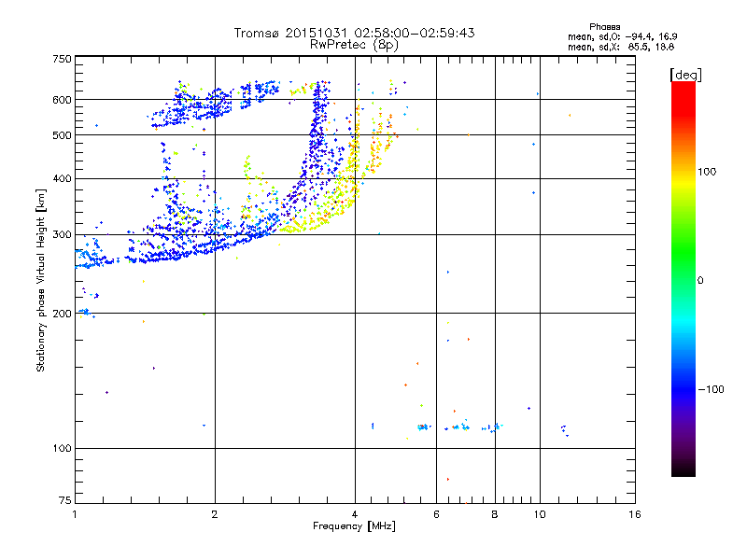
Task: Click the "[deg]" colorbar unit label
Action: tap(685, 75)
